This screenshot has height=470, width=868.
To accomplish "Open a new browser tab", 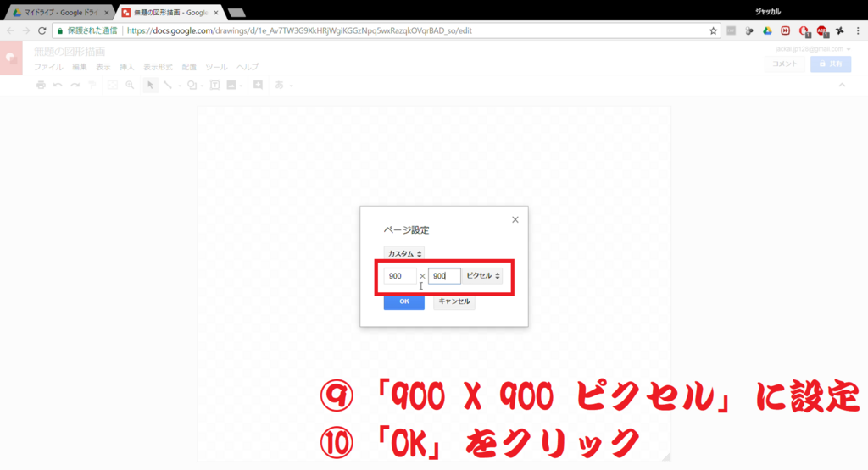I will (236, 13).
